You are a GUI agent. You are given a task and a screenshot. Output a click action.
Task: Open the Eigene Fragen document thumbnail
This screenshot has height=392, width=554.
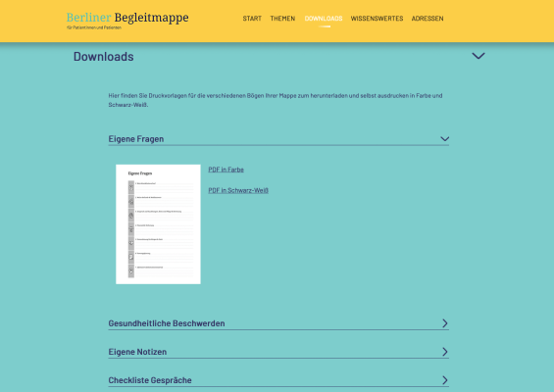[158, 224]
